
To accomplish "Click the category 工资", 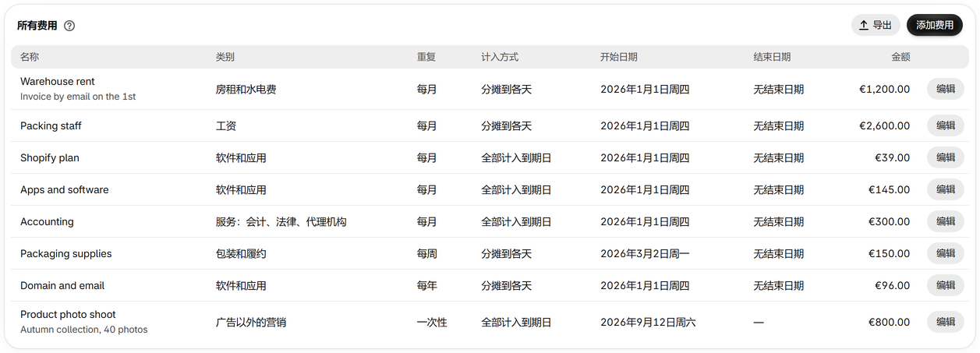I will 226,125.
